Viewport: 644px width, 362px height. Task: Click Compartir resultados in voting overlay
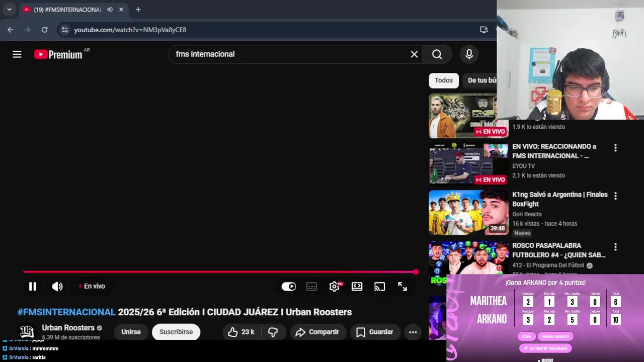pos(545,348)
